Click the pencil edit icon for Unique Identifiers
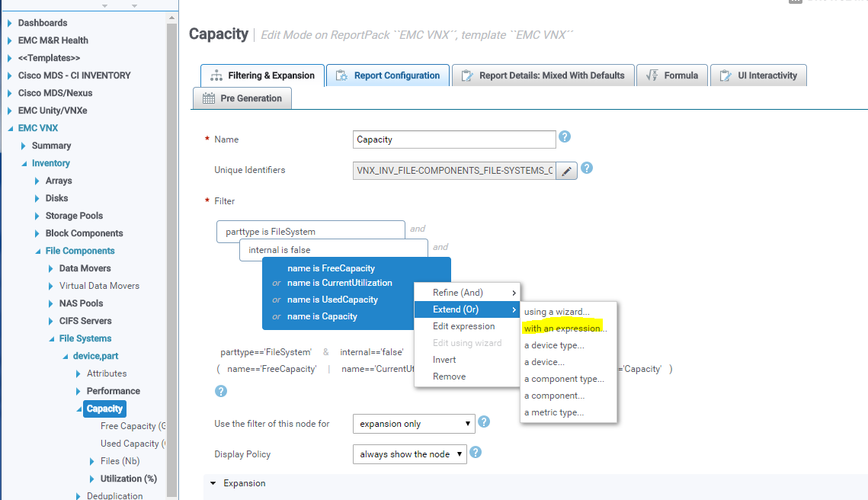The image size is (868, 500). 566,171
